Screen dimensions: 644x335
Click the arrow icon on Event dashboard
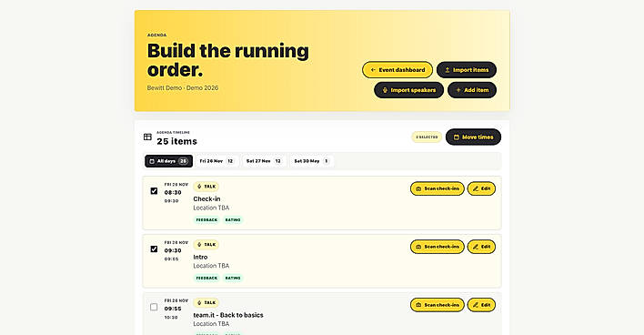tap(373, 70)
